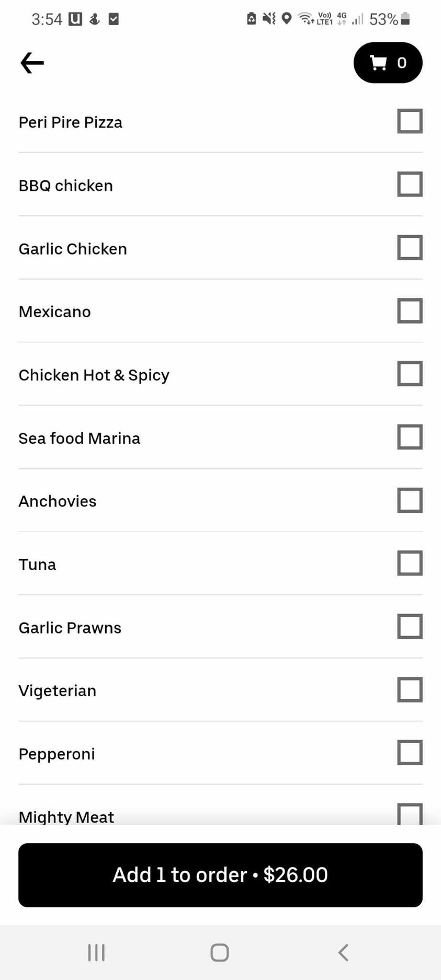Tap the Pepperoni option label
Image resolution: width=441 pixels, height=980 pixels.
[56, 754]
